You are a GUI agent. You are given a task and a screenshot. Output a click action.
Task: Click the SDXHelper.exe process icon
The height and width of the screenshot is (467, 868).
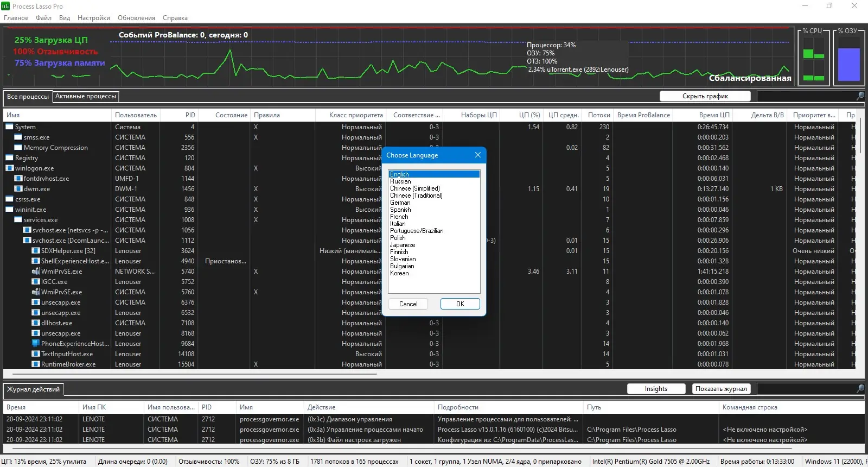(x=35, y=251)
